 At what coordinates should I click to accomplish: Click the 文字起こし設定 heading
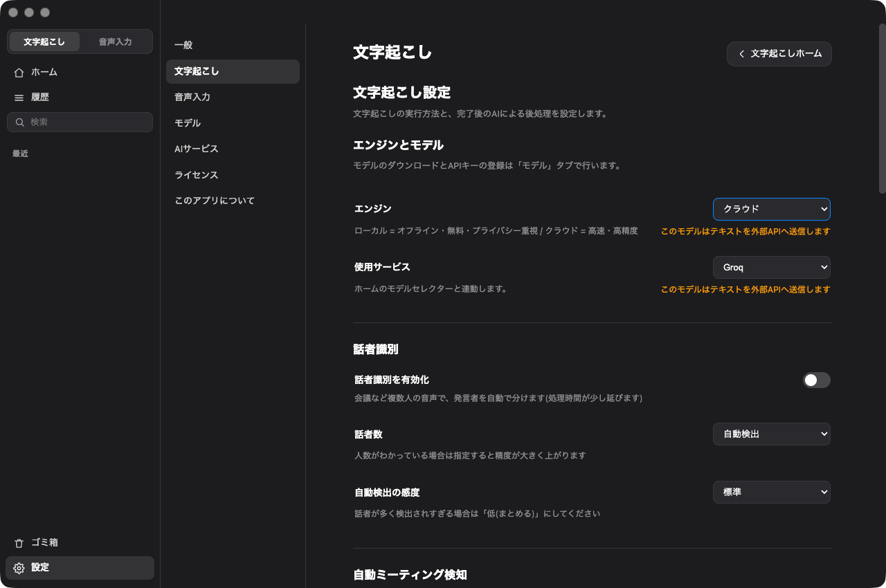point(402,93)
